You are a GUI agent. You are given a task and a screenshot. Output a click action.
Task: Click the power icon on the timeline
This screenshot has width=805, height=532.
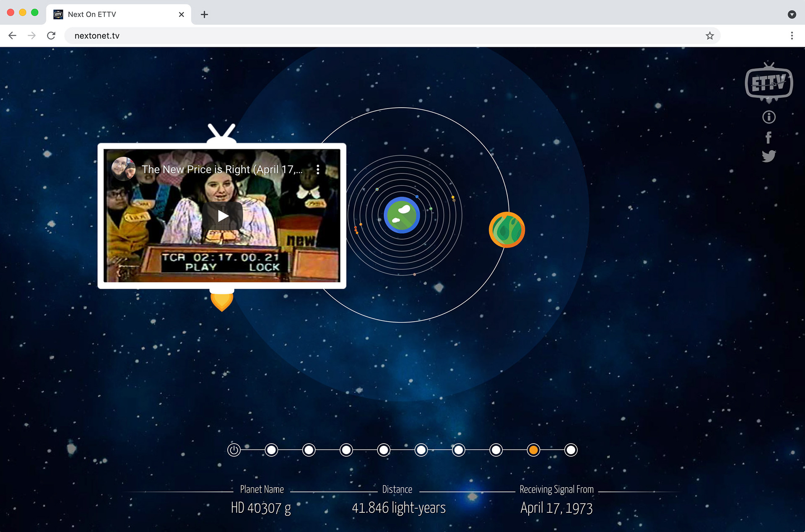click(234, 450)
